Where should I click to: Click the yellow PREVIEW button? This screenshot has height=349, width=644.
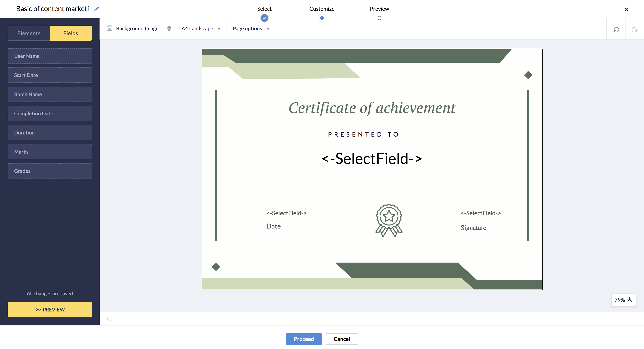click(x=50, y=309)
